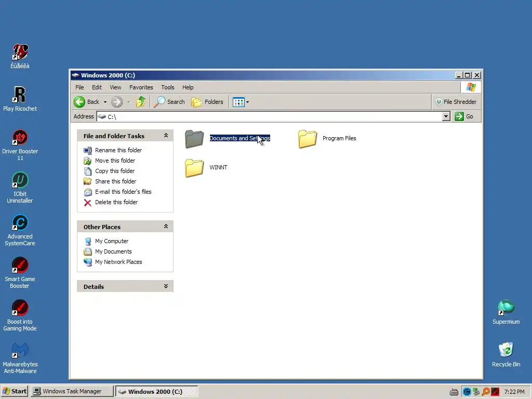This screenshot has height=399, width=532.
Task: Select the top desktop shortcut with red dog icon
Action: click(x=20, y=56)
